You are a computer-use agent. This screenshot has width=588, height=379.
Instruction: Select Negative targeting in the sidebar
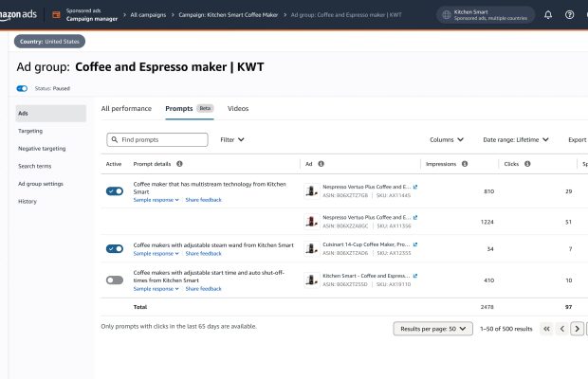point(43,149)
